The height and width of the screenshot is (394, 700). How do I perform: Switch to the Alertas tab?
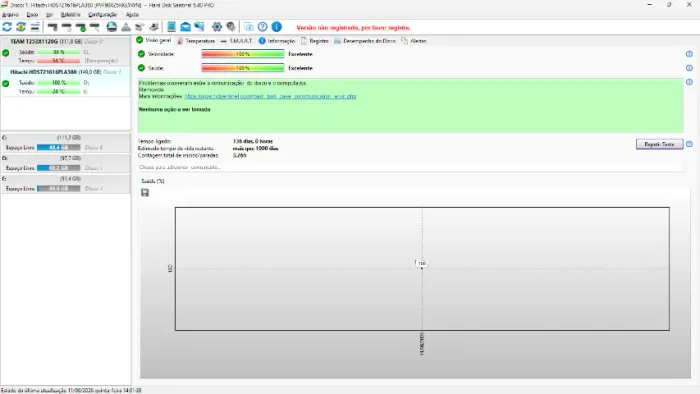click(x=414, y=41)
